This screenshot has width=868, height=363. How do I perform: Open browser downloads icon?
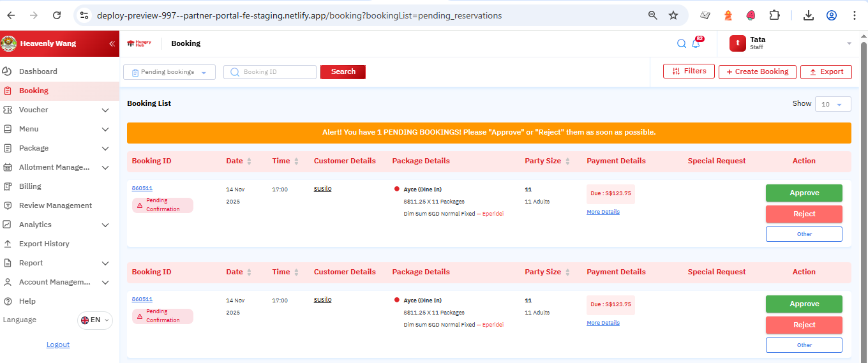point(809,15)
